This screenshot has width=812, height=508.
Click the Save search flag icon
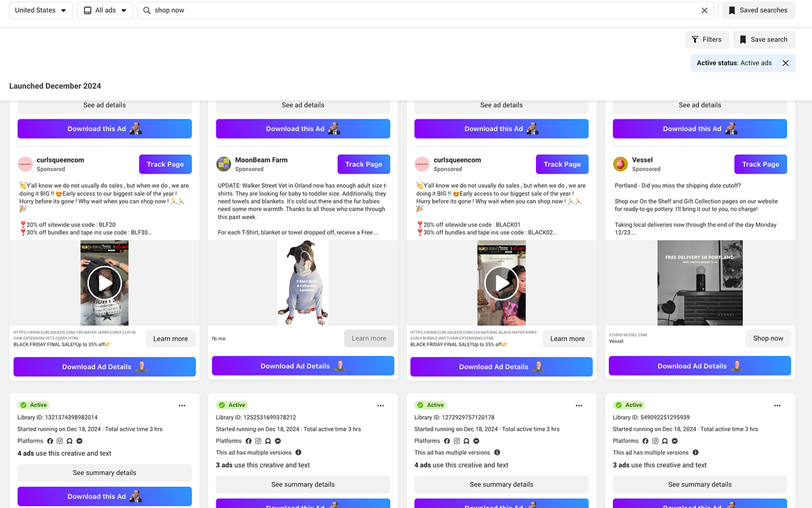[x=743, y=39]
